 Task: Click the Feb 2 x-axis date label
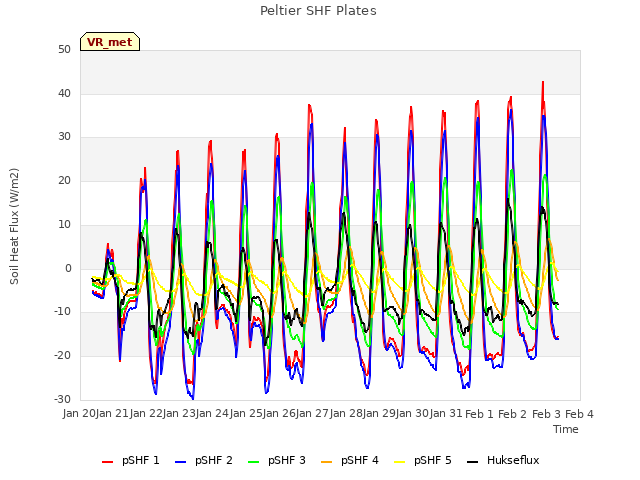click(x=513, y=414)
